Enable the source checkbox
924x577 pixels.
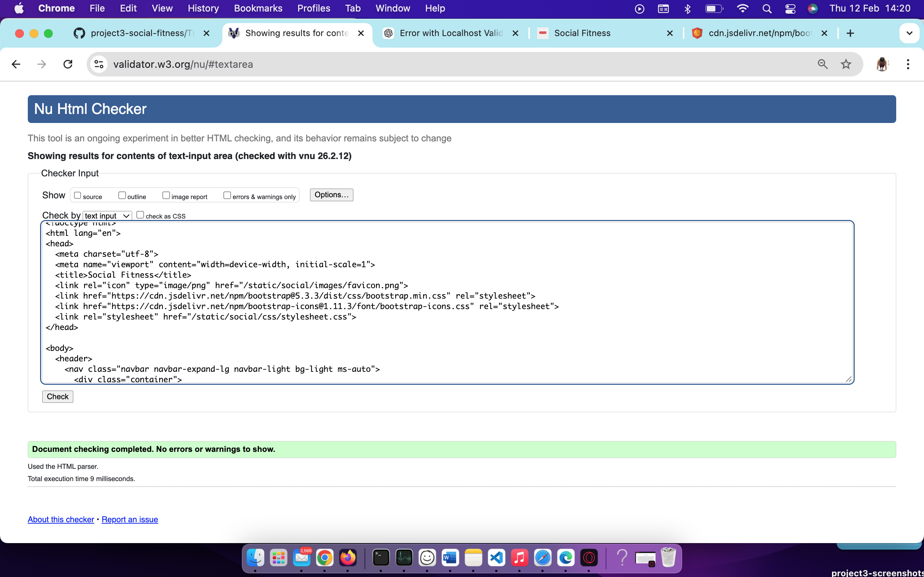pos(78,195)
